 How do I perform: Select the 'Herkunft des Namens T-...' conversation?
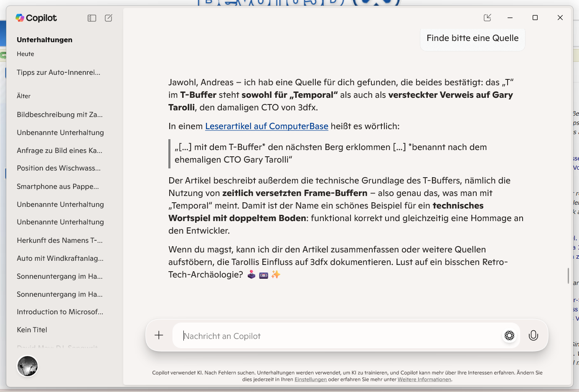click(59, 240)
